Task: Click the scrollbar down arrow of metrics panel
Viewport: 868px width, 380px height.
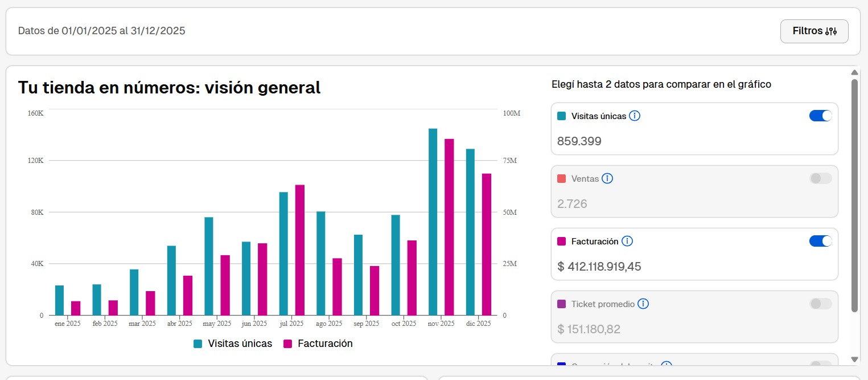Action: [854, 359]
